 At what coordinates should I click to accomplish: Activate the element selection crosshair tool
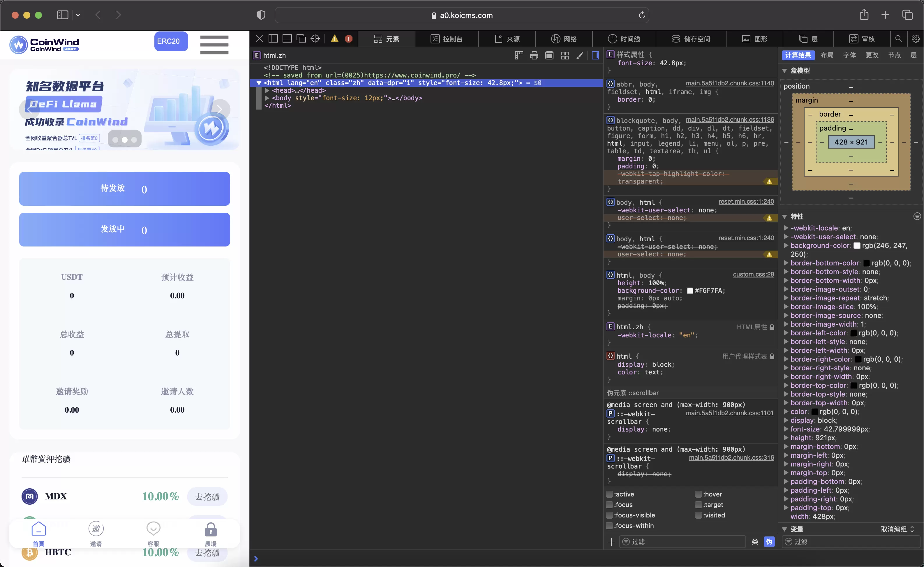tap(315, 39)
